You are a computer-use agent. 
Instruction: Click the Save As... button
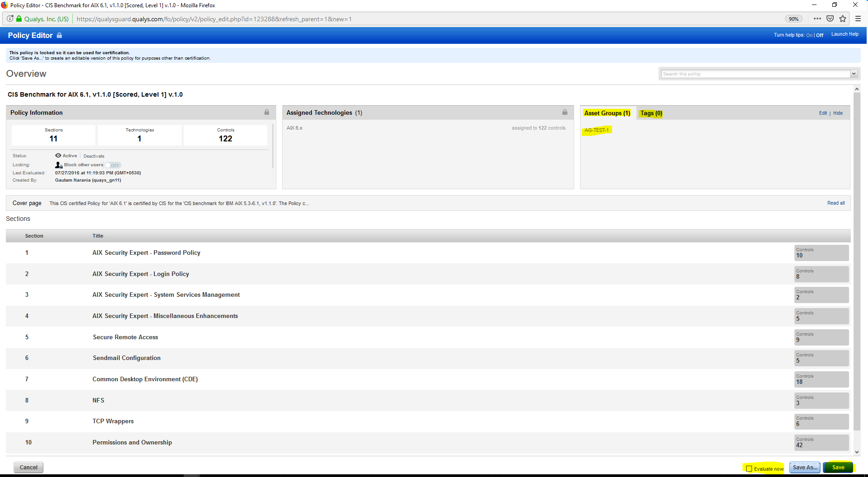point(804,467)
